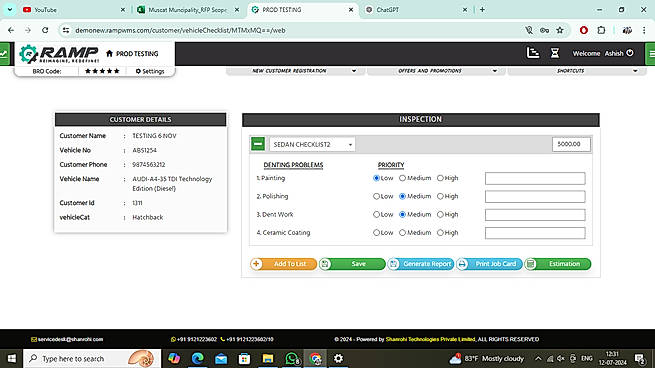This screenshot has height=368, width=655.
Task: Click the RAMP logo
Action: tap(59, 54)
